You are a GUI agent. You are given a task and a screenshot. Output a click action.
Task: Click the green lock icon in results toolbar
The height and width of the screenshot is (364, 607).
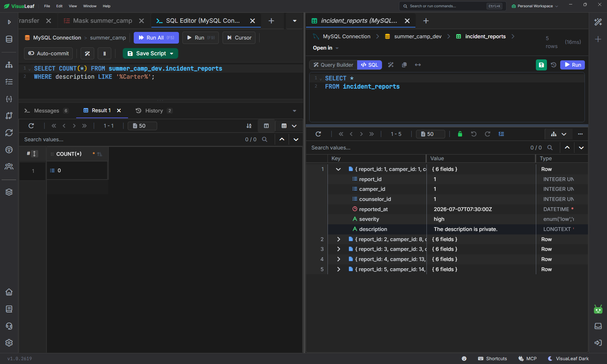pyautogui.click(x=460, y=134)
